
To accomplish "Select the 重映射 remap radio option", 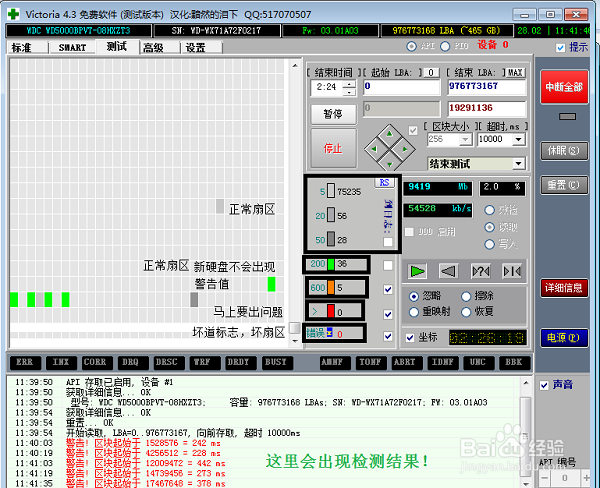I will pos(415,311).
